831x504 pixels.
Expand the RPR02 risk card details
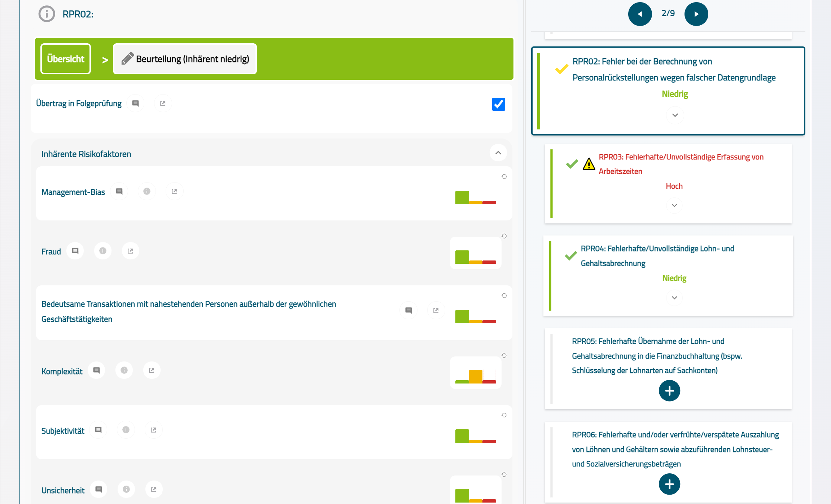(675, 115)
